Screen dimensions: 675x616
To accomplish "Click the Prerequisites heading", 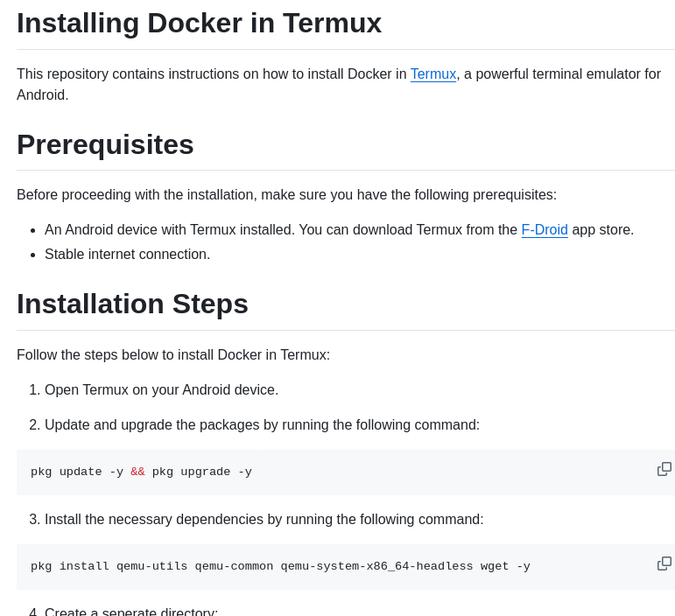I will click(x=105, y=144).
